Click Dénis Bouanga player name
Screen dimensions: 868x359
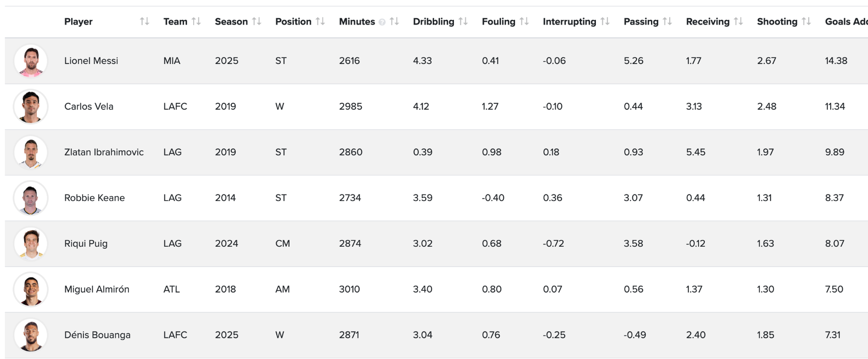tap(97, 335)
